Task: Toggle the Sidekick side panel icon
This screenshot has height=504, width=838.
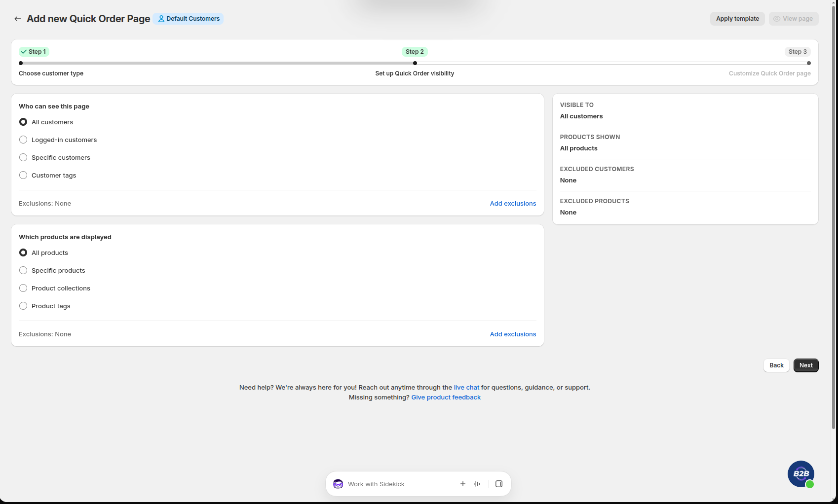Action: click(499, 484)
